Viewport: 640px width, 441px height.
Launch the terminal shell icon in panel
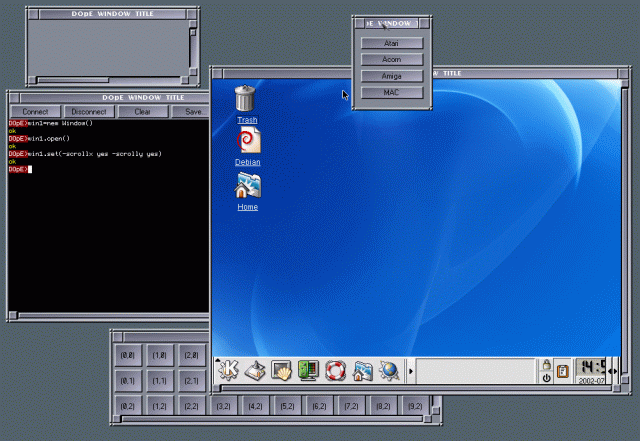pyautogui.click(x=281, y=370)
